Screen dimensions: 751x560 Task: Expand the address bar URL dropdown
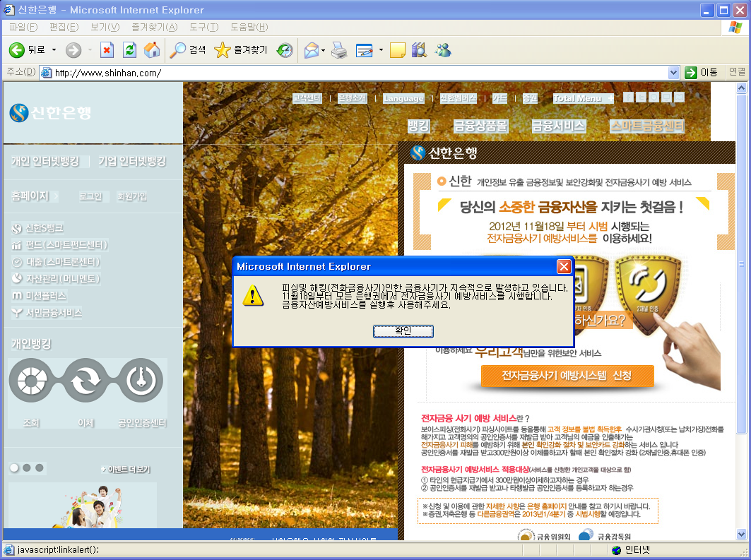click(x=673, y=73)
